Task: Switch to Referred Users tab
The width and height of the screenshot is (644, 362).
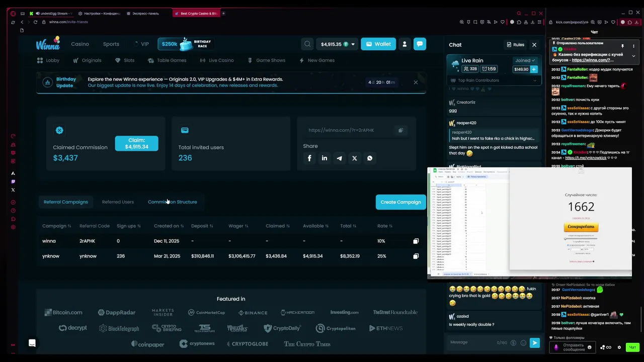Action: 118,202
